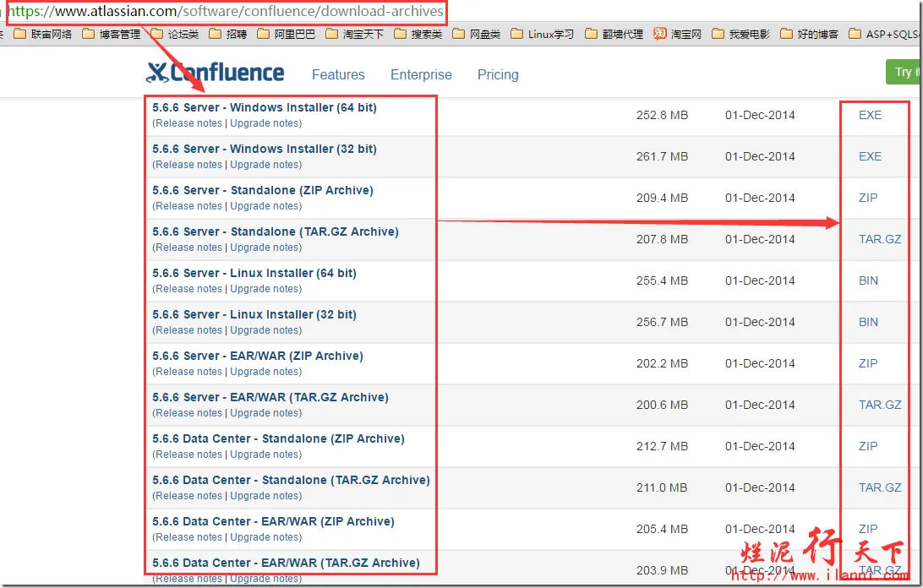Image resolution: width=923 pixels, height=588 pixels.
Task: Open the 招聘 bookmark folder
Action: [x=228, y=34]
